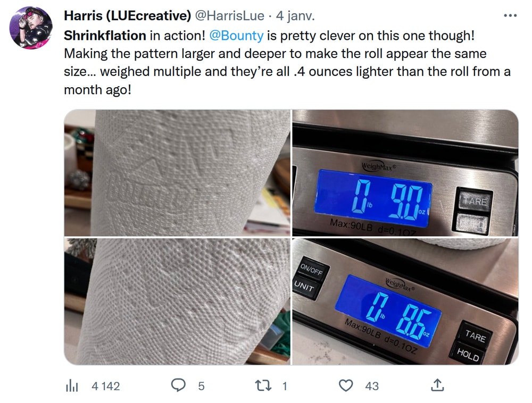The image size is (532, 403).
Task: Click the @Bounty mention link
Action: point(236,36)
